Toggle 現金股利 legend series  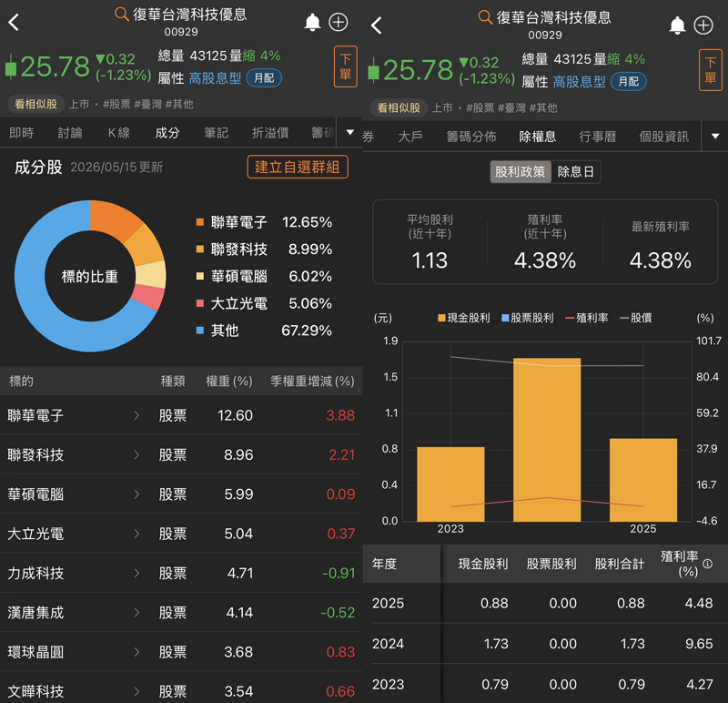(x=464, y=318)
